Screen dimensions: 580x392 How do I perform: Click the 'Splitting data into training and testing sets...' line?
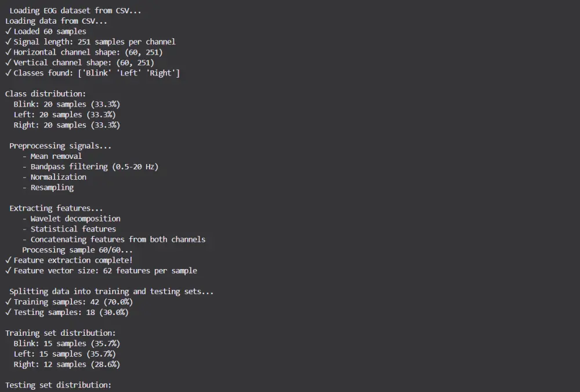click(x=111, y=292)
